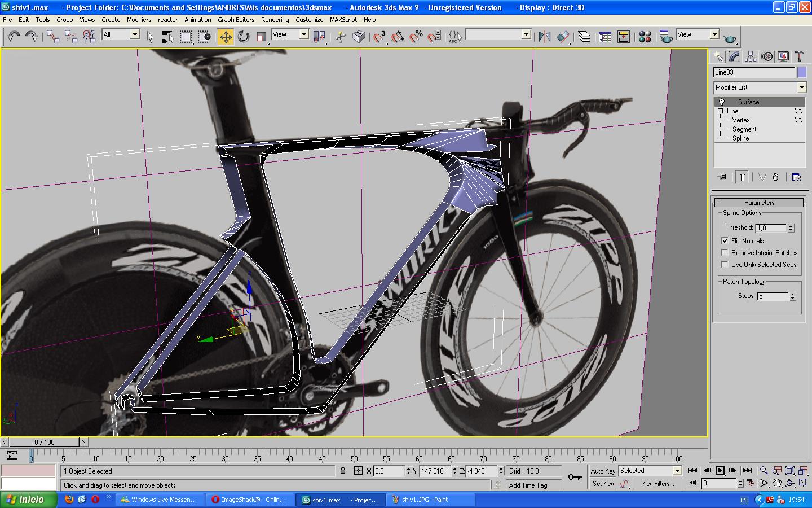The height and width of the screenshot is (508, 812).
Task: Select the Pan View hand tool
Action: (777, 484)
